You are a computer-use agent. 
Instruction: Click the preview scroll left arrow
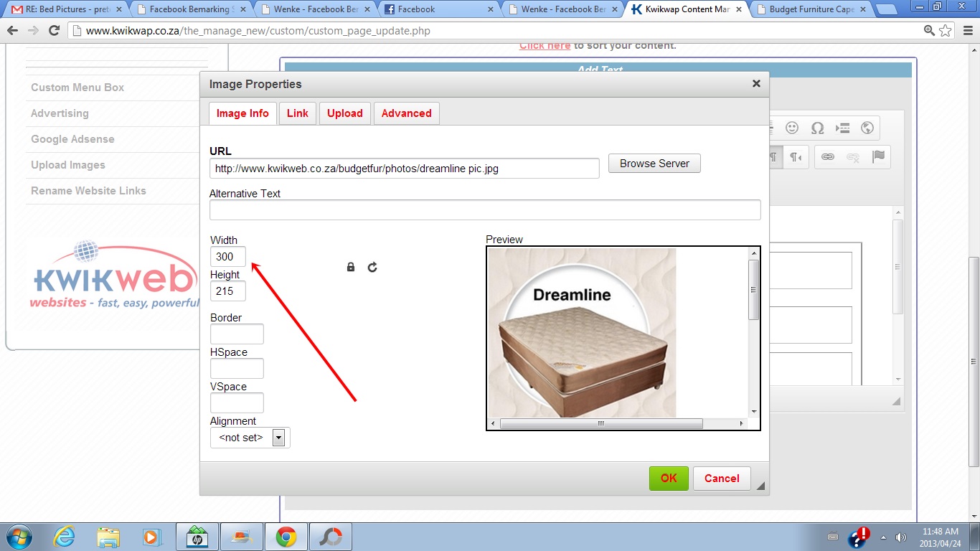click(493, 423)
